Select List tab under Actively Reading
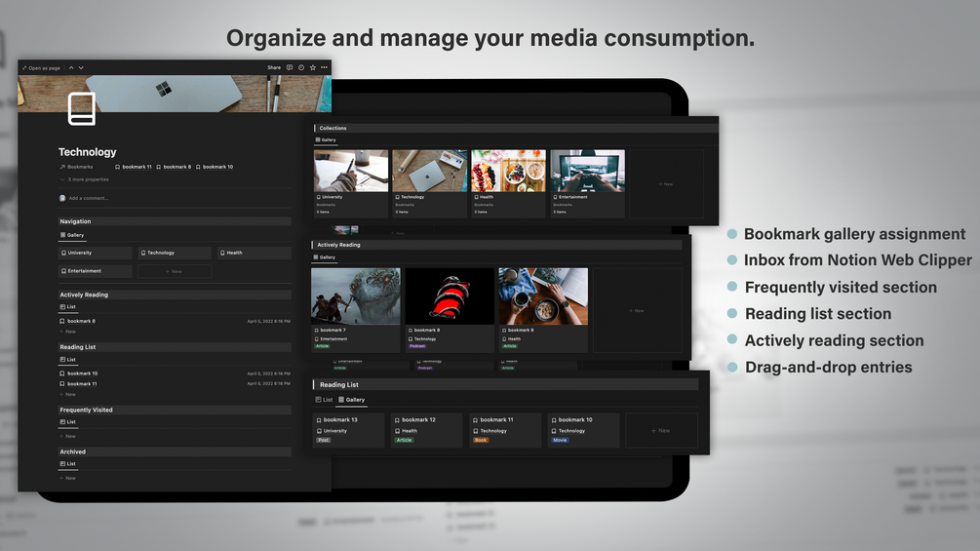The height and width of the screenshot is (551, 980). (x=67, y=307)
